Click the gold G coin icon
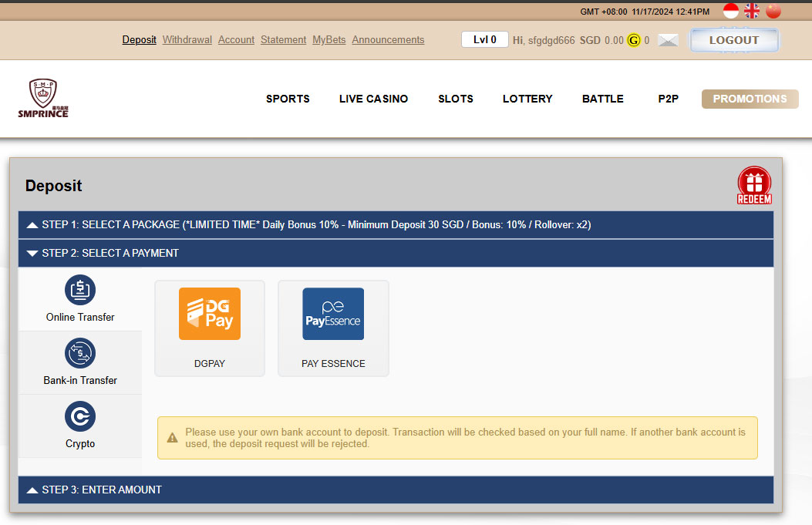 (x=634, y=40)
